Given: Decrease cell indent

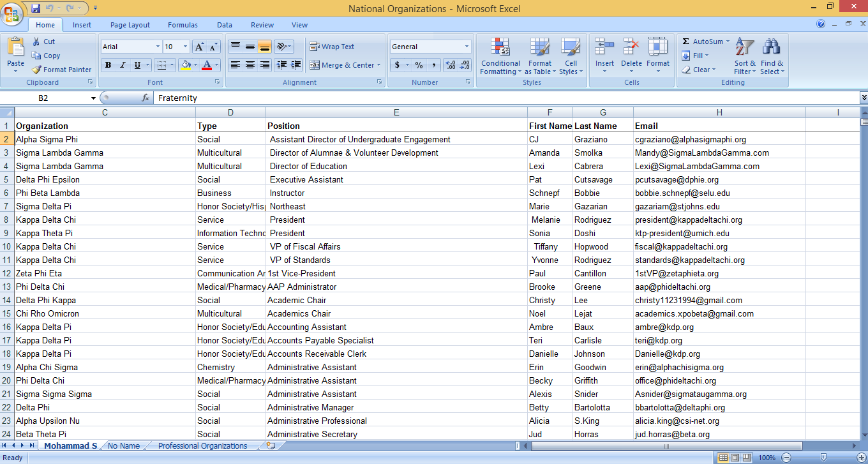Looking at the screenshot, I should coord(281,65).
